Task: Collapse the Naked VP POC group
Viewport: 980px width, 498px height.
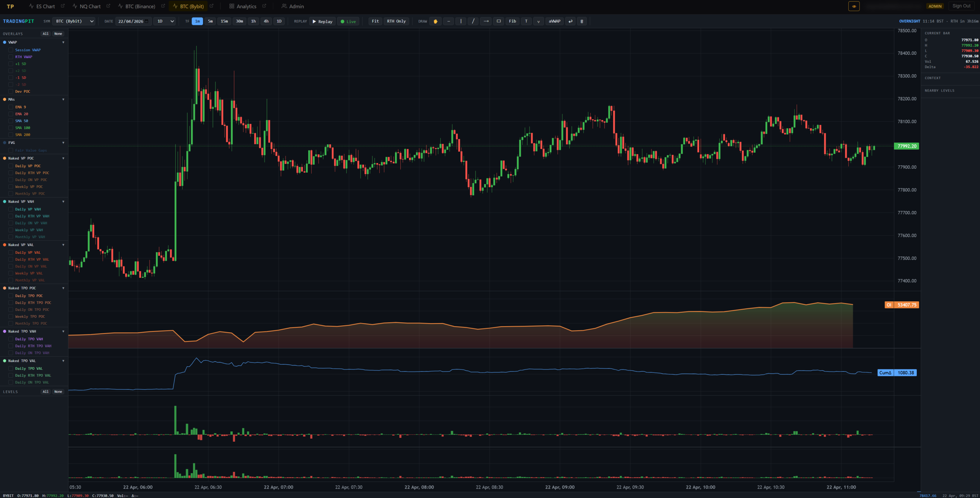Action: pos(63,158)
